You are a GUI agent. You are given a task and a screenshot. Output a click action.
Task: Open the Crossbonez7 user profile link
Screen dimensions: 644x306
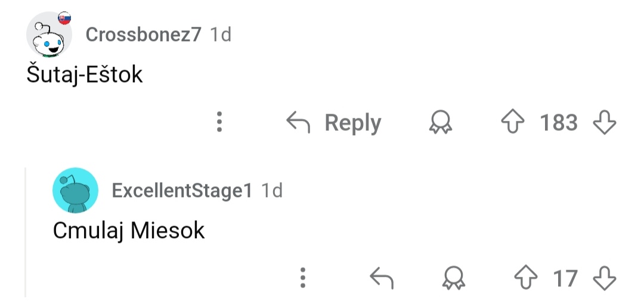[144, 35]
